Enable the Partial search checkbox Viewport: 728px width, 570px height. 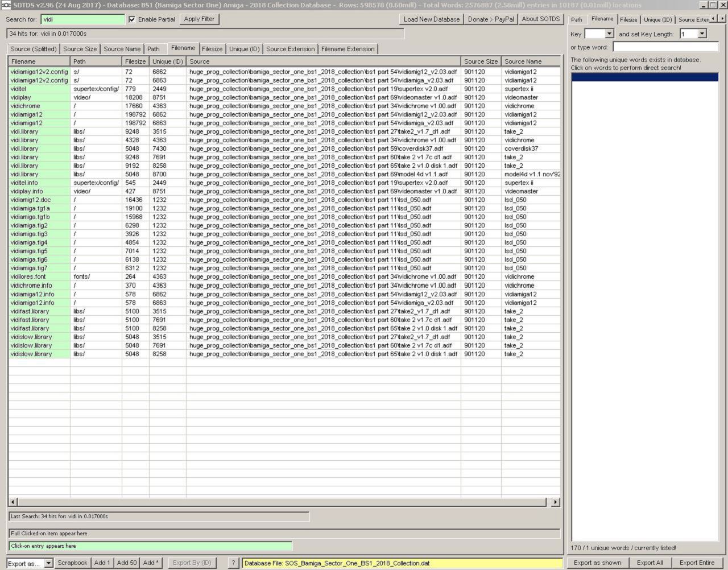(x=133, y=19)
